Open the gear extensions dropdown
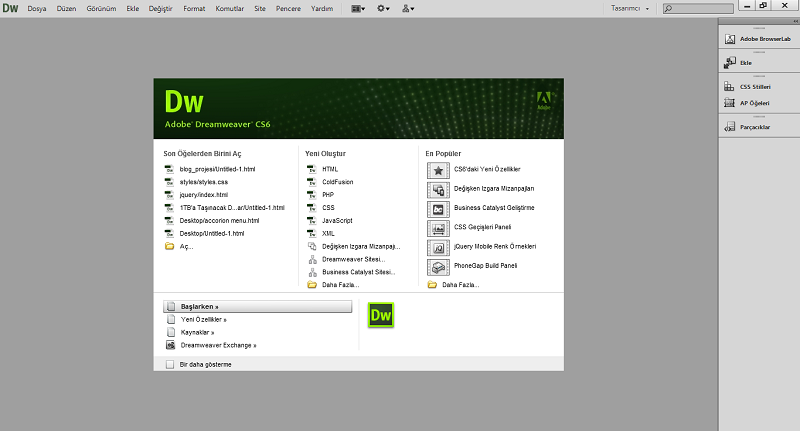Viewport: 800px width, 431px height. (383, 9)
